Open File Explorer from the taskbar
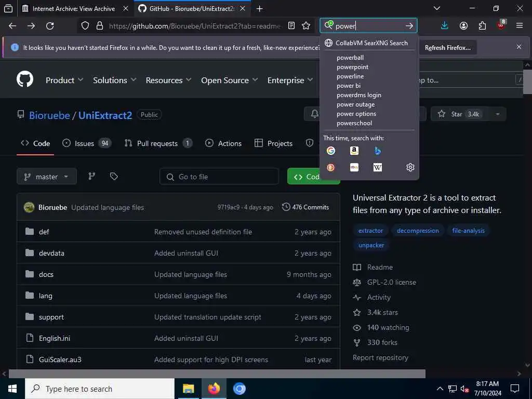The width and height of the screenshot is (532, 399). pyautogui.click(x=188, y=389)
